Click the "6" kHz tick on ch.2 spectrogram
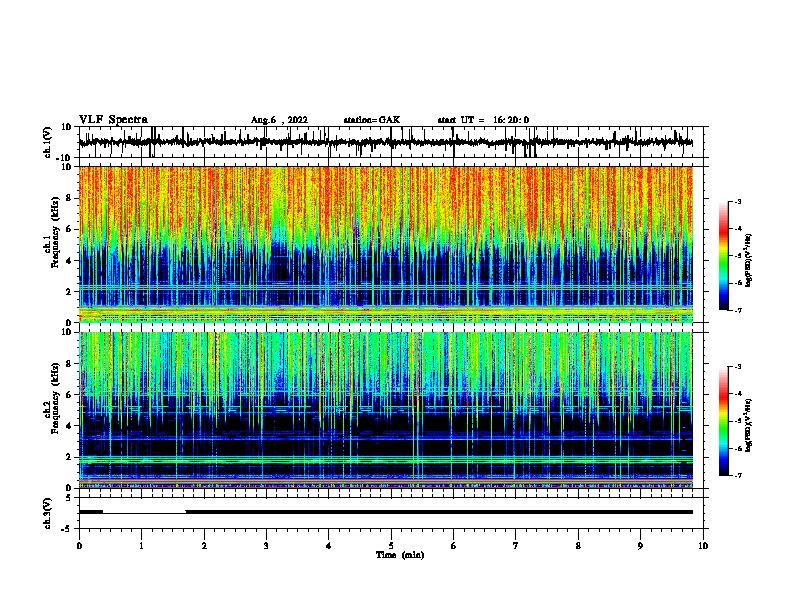This screenshot has height=612, width=792. 69,395
